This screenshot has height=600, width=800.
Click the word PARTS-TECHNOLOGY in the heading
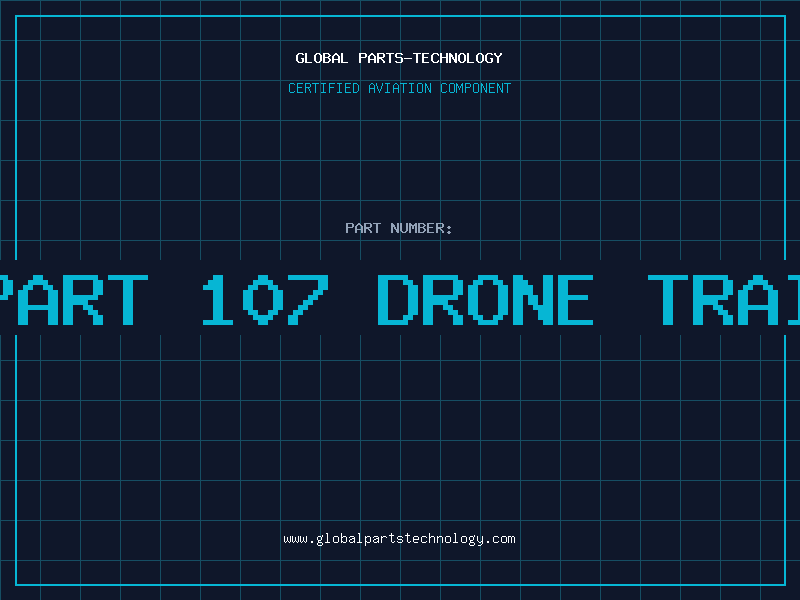[431, 58]
